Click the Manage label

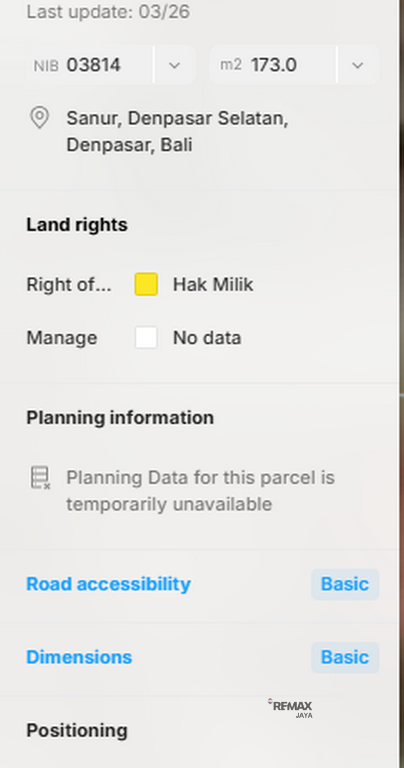point(62,338)
